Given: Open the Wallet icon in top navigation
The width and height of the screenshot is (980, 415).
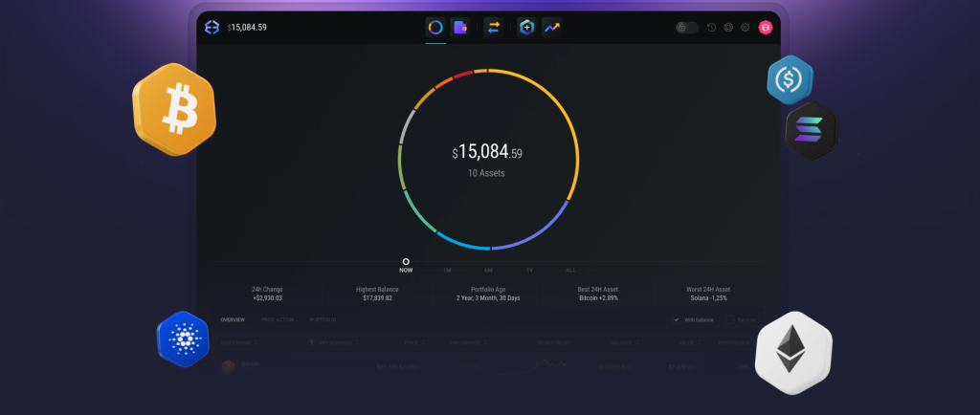Looking at the screenshot, I should point(460,28).
